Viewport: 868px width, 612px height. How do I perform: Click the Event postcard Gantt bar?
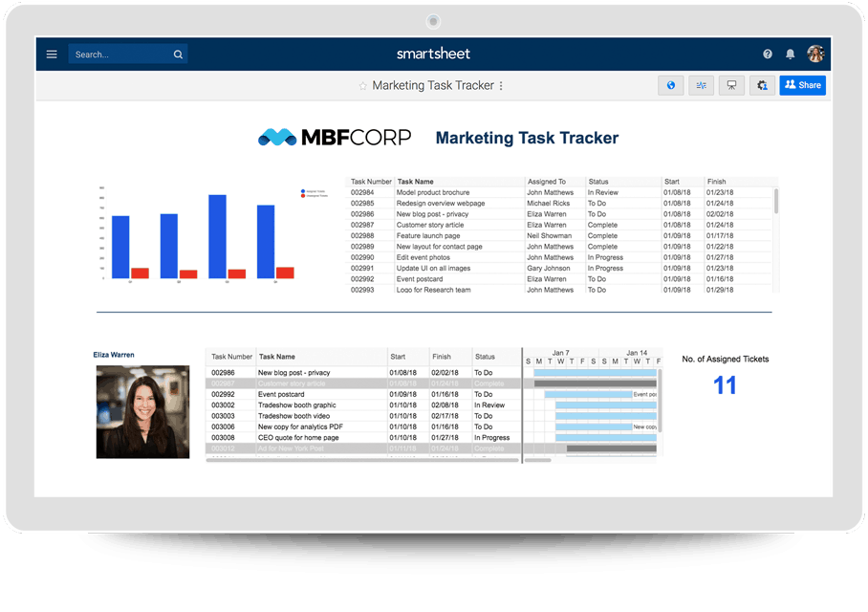click(587, 394)
